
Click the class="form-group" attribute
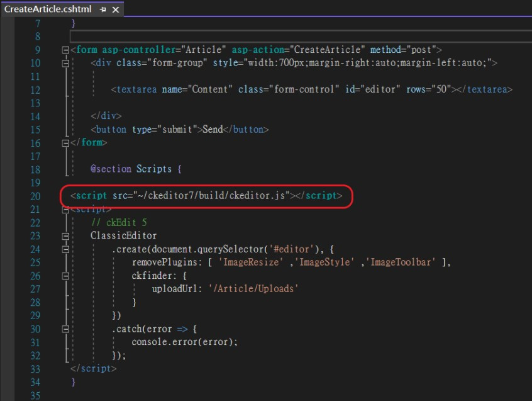pos(162,63)
